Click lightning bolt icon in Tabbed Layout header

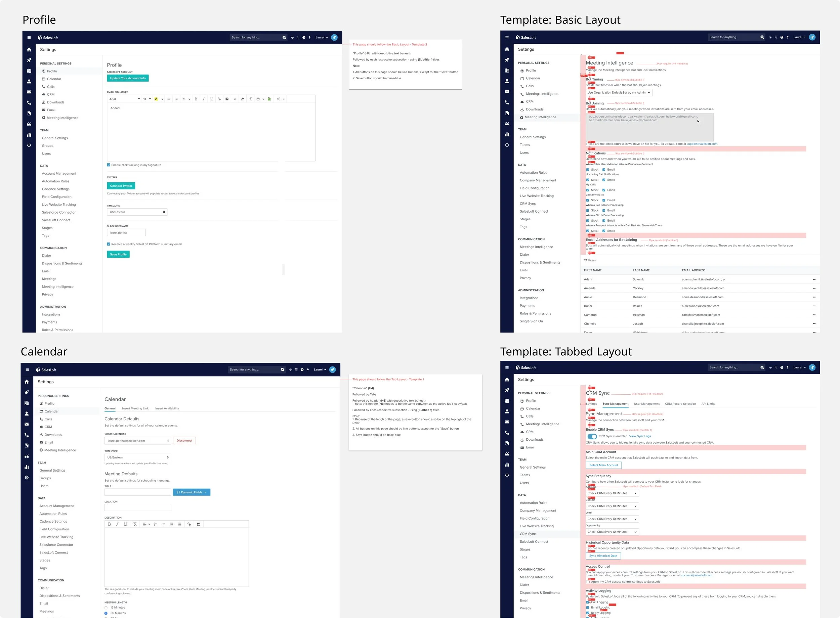pos(788,367)
